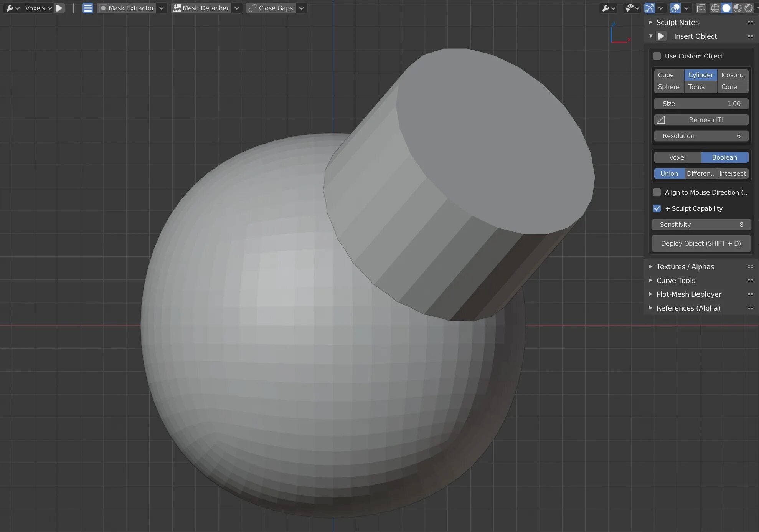
Task: Click the Deploy Object button
Action: 701,243
